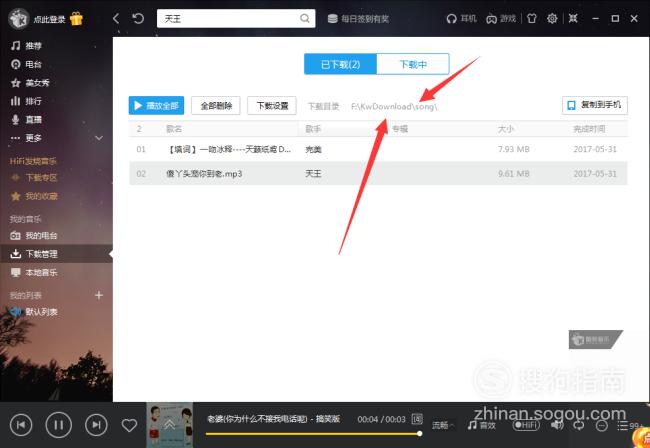
Task: Sort by the 歌手 column header
Action: 313,129
